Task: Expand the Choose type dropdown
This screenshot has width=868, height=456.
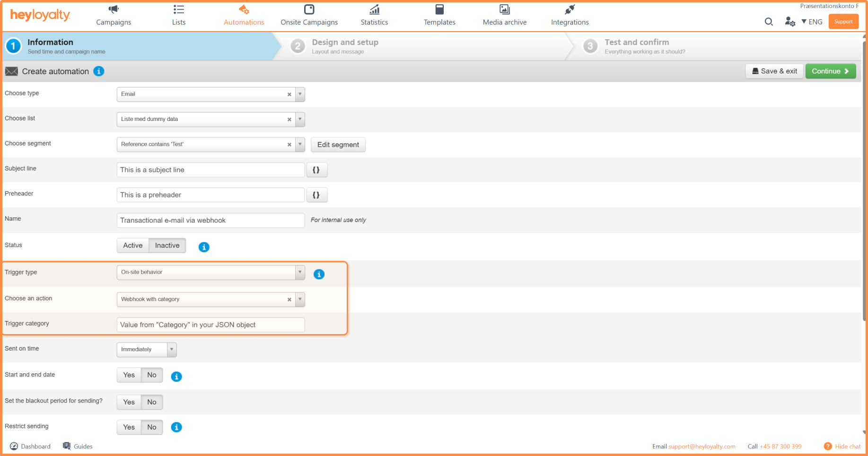Action: tap(300, 95)
